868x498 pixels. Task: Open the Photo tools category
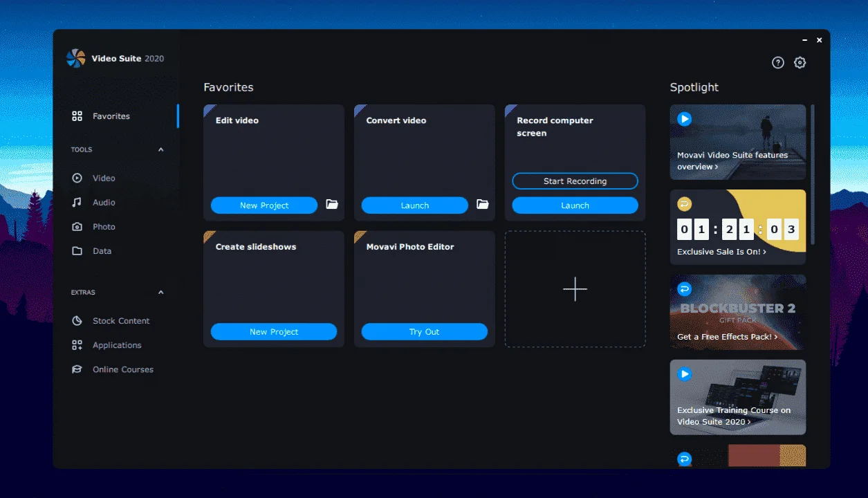[x=104, y=227]
